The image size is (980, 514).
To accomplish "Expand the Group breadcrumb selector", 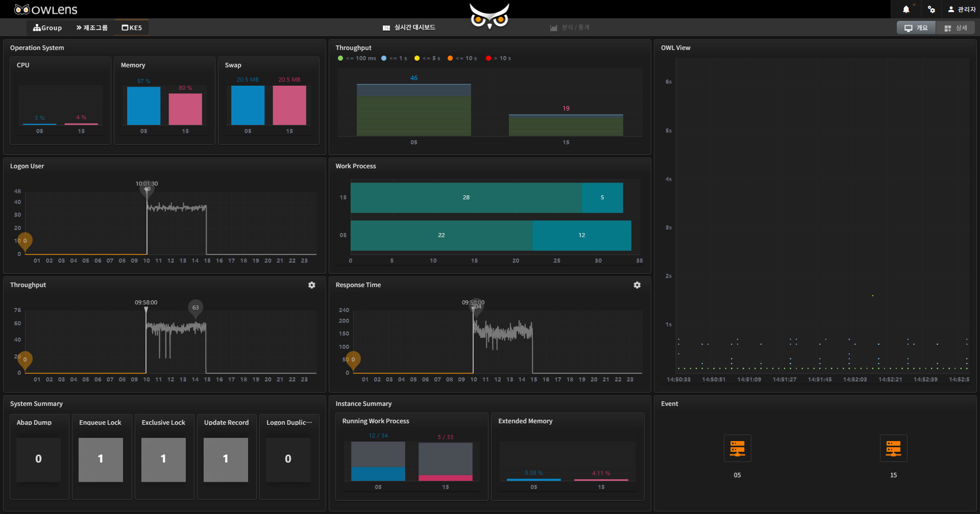I will 47,28.
